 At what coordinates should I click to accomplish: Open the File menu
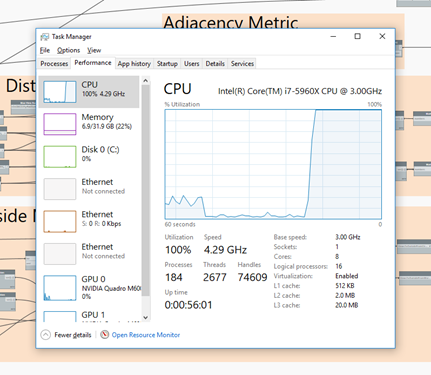45,50
